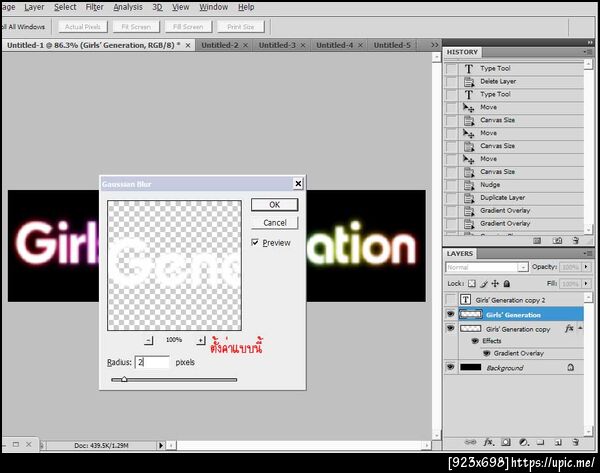Set history brush source beside first Type Tool state
The height and width of the screenshot is (473, 600).
pyautogui.click(x=452, y=68)
